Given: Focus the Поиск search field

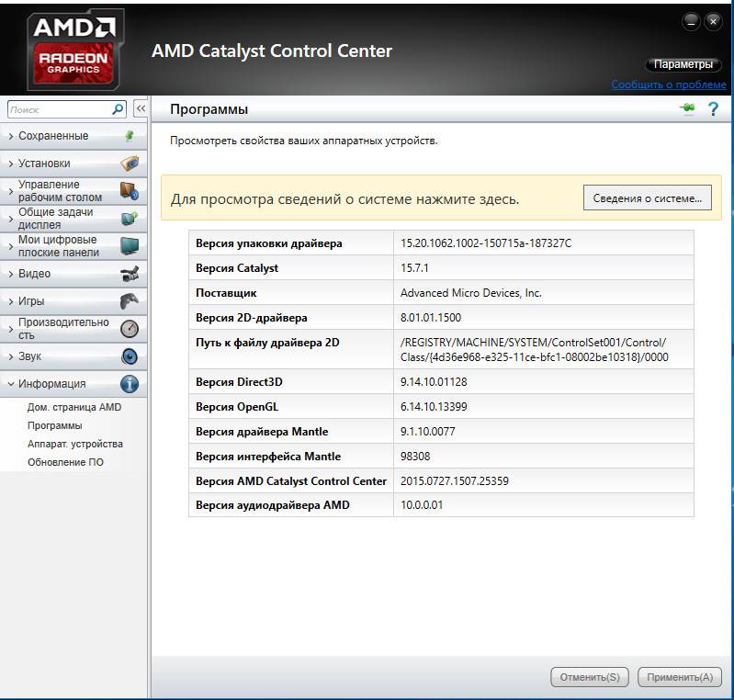Looking at the screenshot, I should click(60, 109).
